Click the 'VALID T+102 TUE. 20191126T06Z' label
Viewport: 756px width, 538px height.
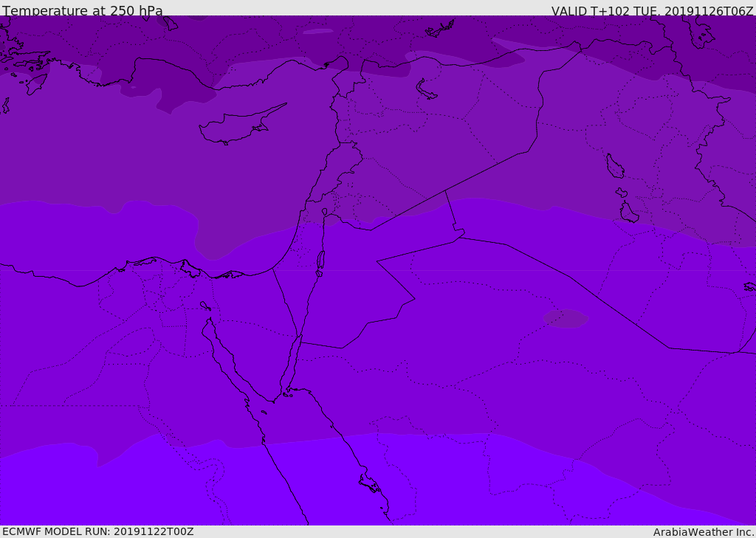click(x=653, y=10)
